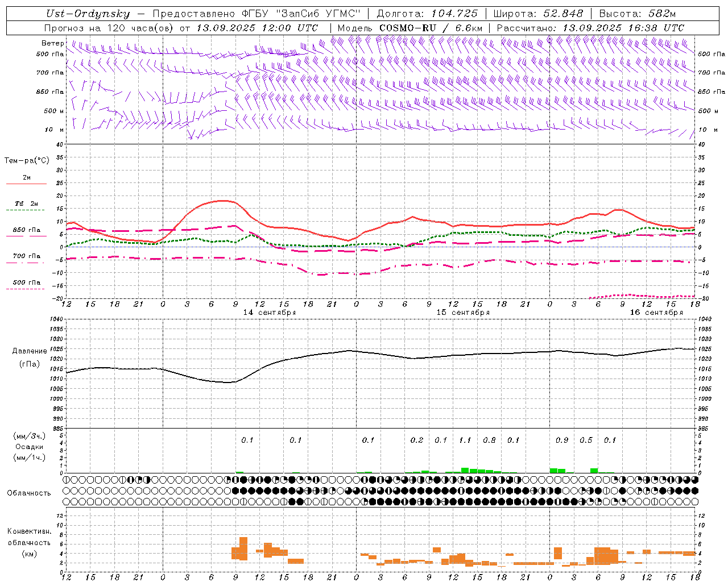Click the '500 м' wind level label on left
Viewport: 728px width, 582px height.
coord(54,111)
